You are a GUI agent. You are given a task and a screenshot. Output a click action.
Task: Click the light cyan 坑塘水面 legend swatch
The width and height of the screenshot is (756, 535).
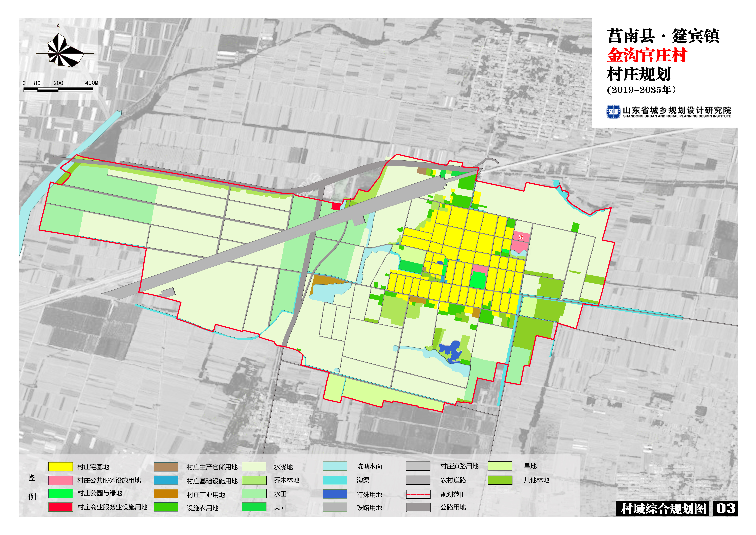coord(335,466)
